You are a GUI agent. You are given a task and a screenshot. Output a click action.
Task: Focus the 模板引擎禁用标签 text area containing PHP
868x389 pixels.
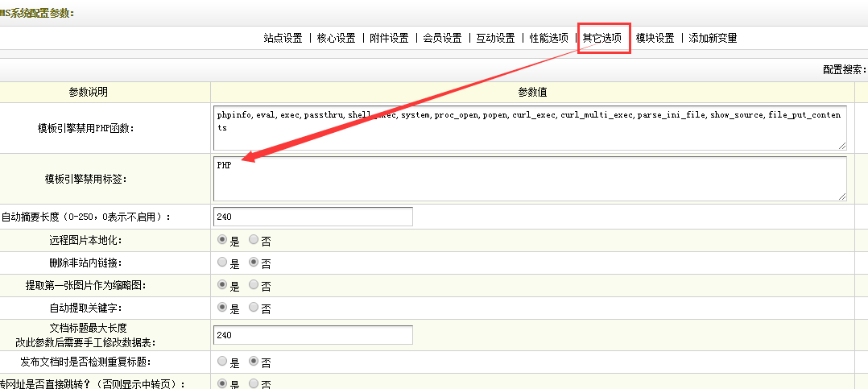(530, 178)
